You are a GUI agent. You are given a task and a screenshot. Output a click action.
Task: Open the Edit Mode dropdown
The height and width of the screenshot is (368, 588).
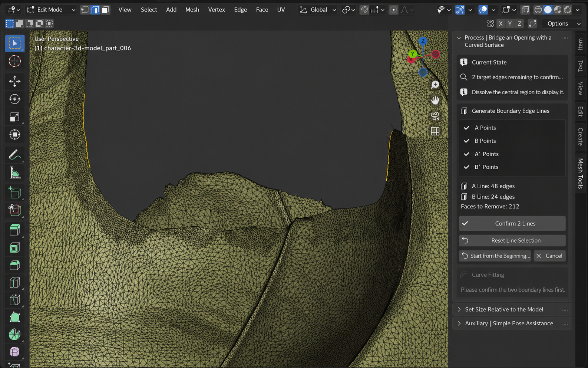coord(51,10)
